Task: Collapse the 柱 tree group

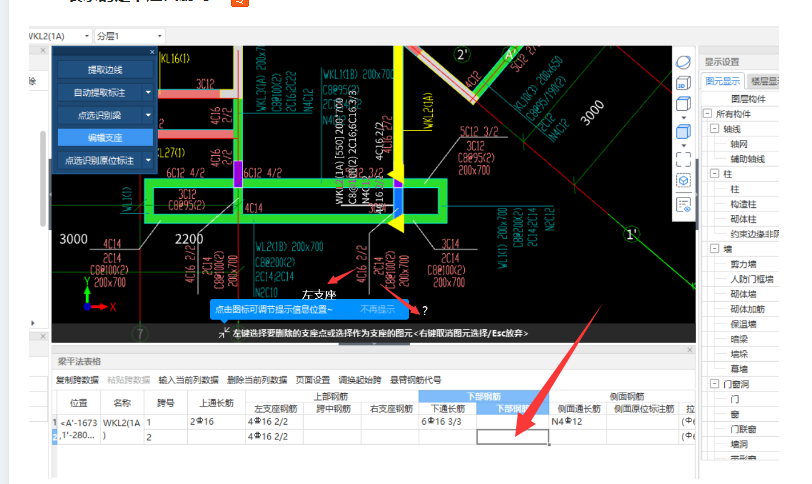Action: click(x=715, y=173)
